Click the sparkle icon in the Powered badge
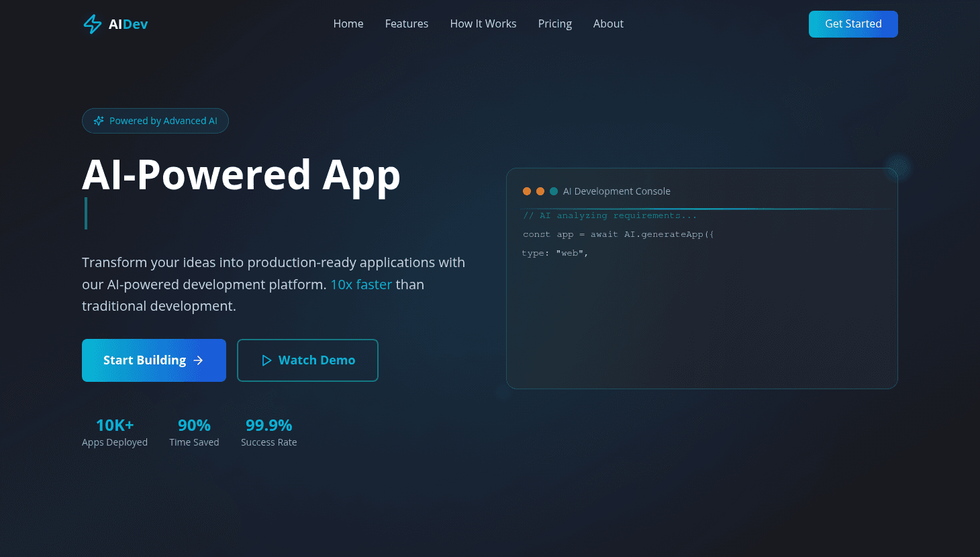This screenshot has height=557, width=980. 98,121
